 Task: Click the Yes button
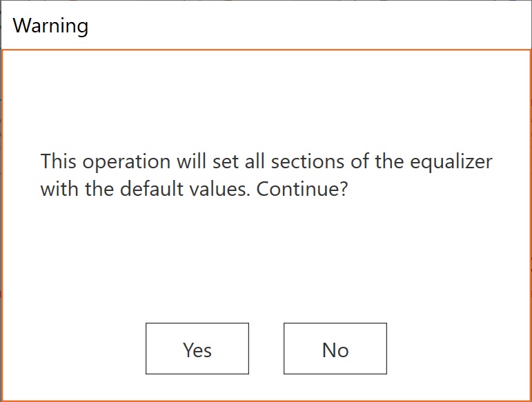[x=197, y=349]
